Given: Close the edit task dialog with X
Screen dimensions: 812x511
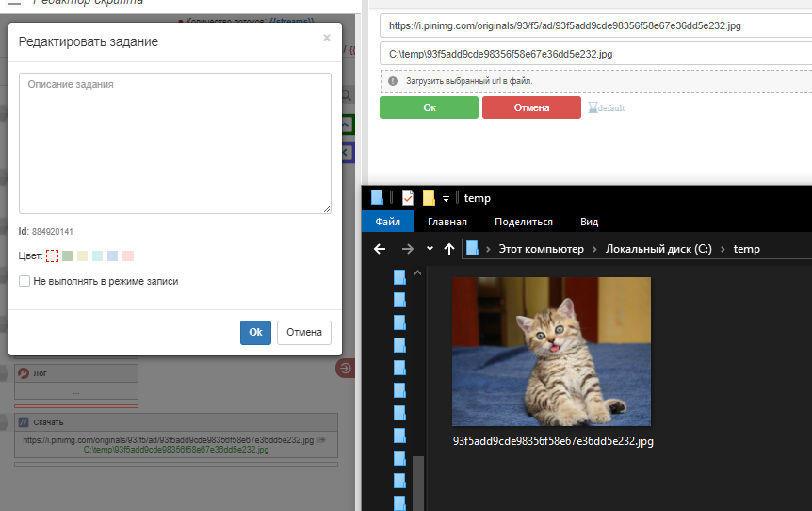Looking at the screenshot, I should [x=327, y=38].
